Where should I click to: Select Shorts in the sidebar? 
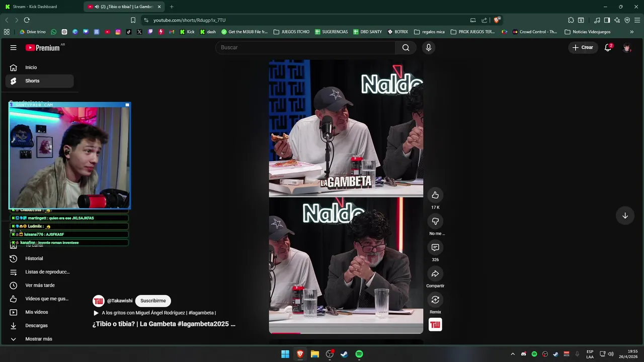(x=39, y=81)
